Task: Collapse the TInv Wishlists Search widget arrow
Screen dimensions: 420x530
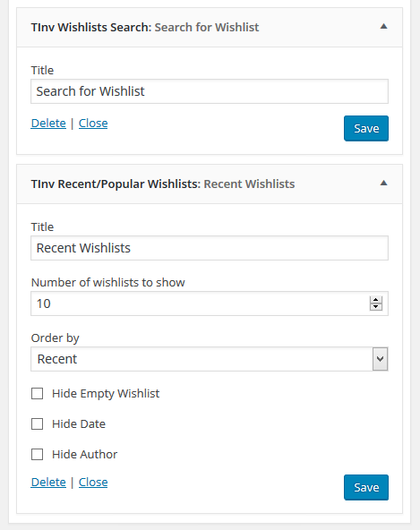Action: click(383, 26)
